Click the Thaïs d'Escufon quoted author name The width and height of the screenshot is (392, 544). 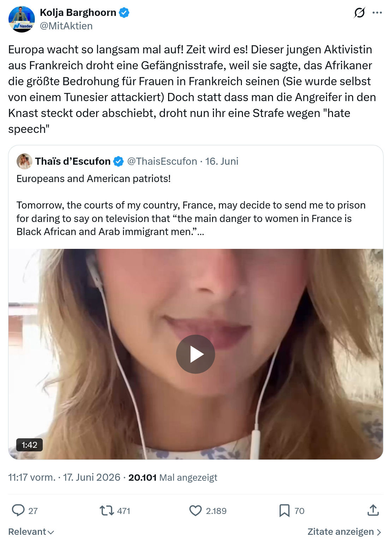pyautogui.click(x=73, y=161)
